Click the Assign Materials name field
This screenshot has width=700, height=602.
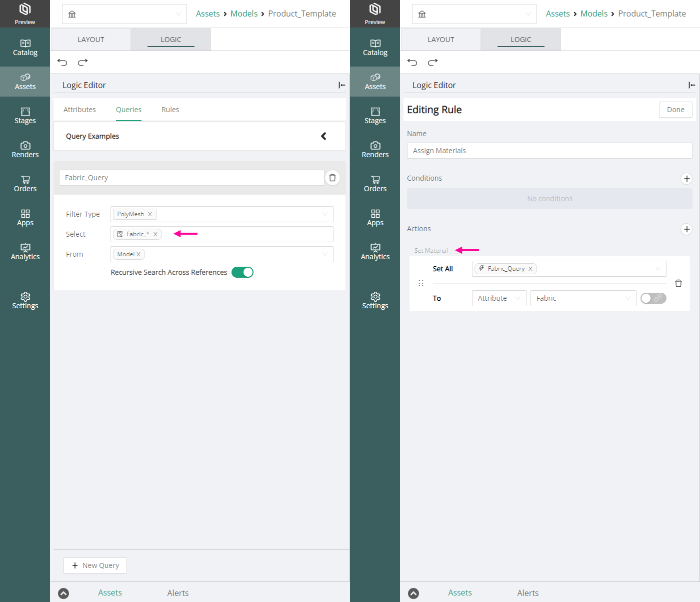point(549,151)
